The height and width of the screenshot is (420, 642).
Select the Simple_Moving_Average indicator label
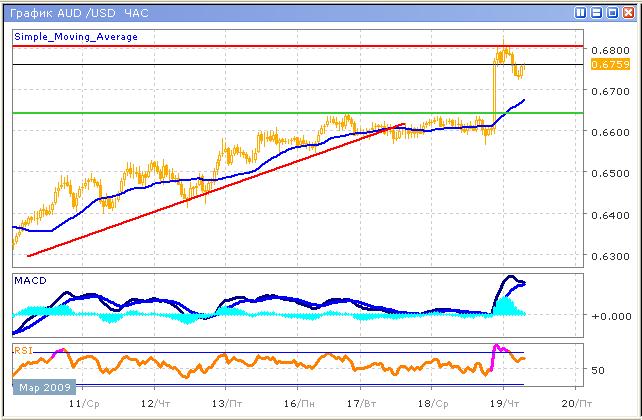76,36
